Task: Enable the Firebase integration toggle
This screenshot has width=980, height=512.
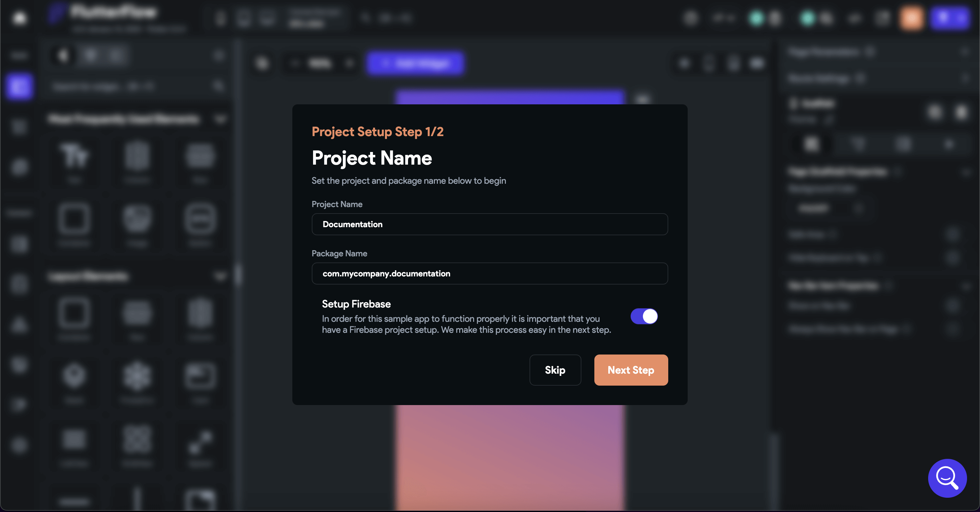Action: pos(644,316)
